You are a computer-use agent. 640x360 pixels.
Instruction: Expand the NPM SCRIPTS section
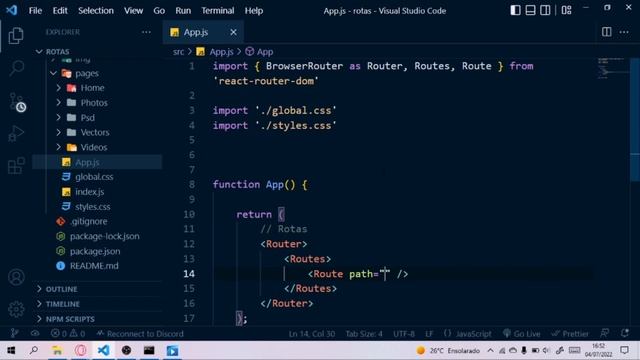(97, 319)
